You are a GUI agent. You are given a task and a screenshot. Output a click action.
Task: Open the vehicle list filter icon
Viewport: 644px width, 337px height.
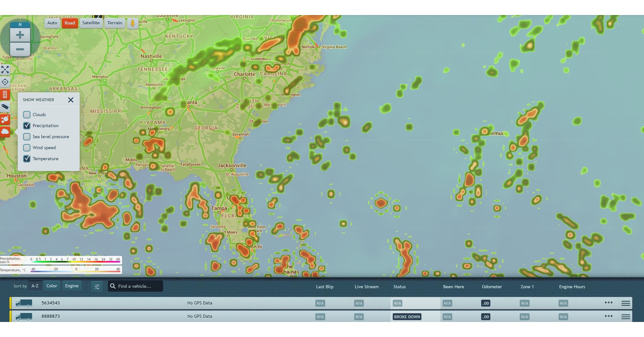pos(97,286)
